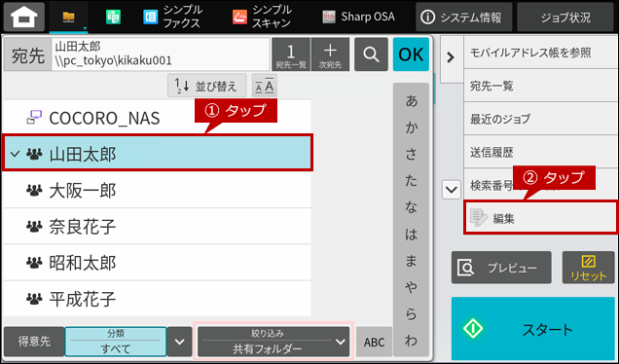Screen dimensions: 619x364
Task: Add next destination with plus button
Action: click(330, 55)
